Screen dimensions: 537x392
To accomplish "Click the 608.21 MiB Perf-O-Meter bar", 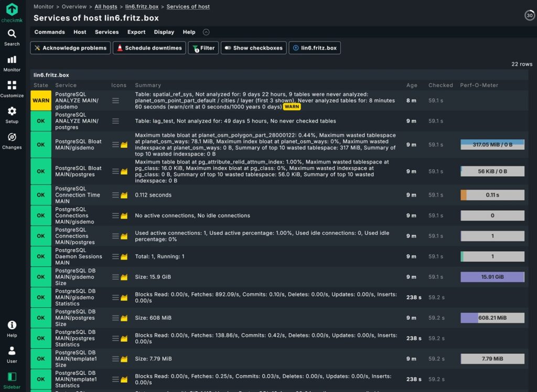I will pos(492,318).
